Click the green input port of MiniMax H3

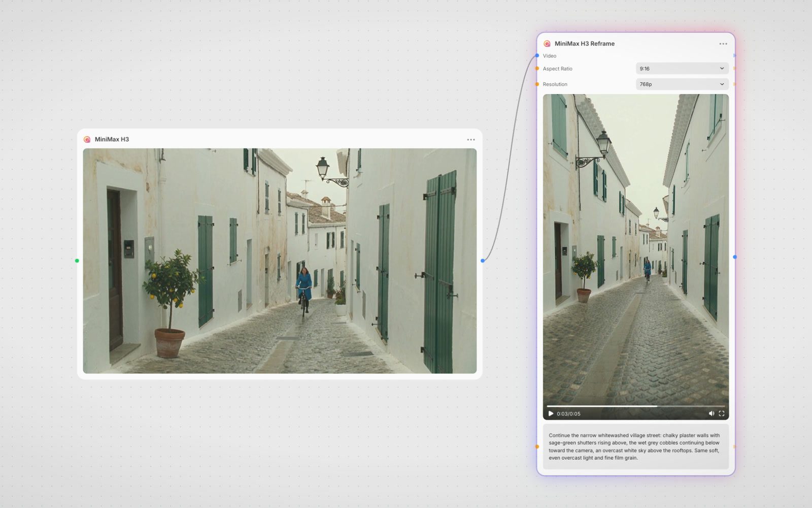pyautogui.click(x=77, y=261)
